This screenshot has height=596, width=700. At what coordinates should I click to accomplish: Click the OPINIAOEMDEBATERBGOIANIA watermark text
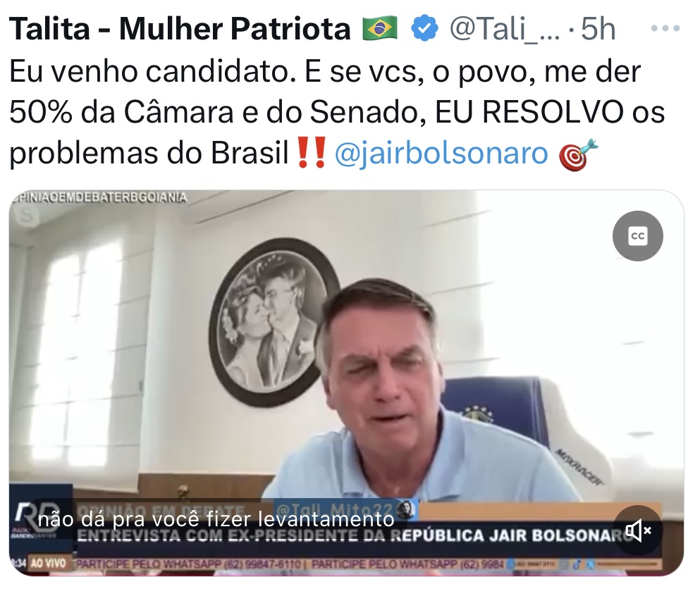click(99, 197)
